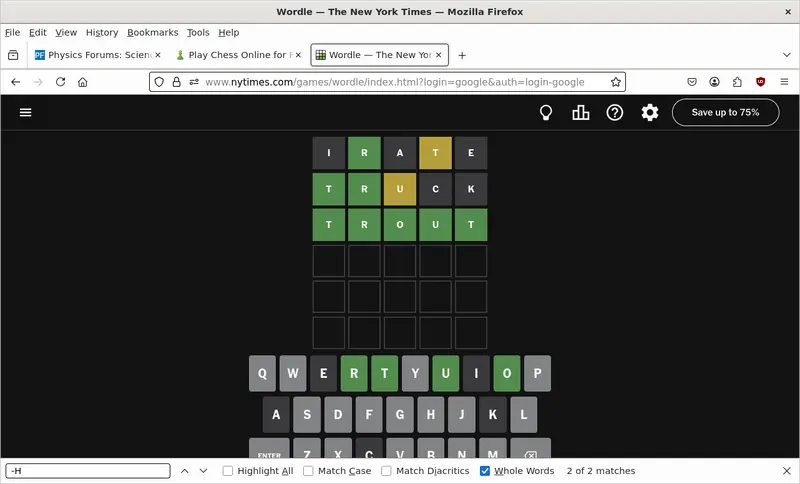Go back with the browser back arrow

point(16,82)
